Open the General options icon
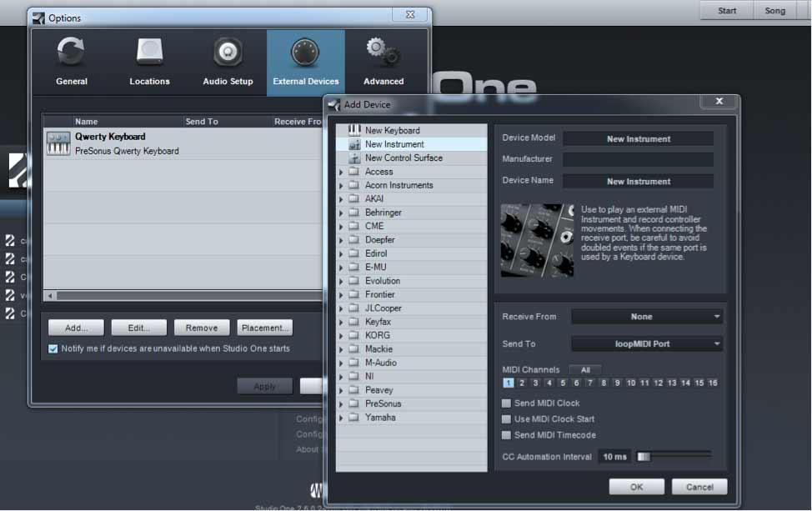The height and width of the screenshot is (511, 812). click(x=71, y=52)
